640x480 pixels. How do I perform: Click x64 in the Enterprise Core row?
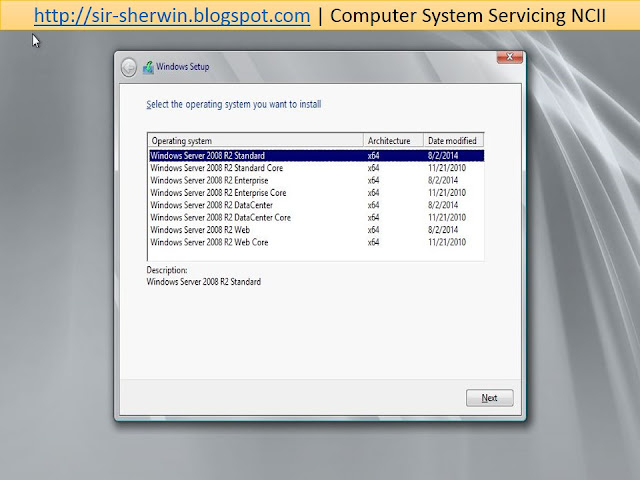pos(373,193)
